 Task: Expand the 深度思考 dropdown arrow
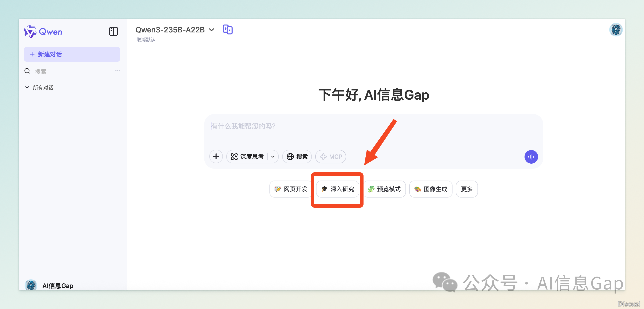click(273, 157)
